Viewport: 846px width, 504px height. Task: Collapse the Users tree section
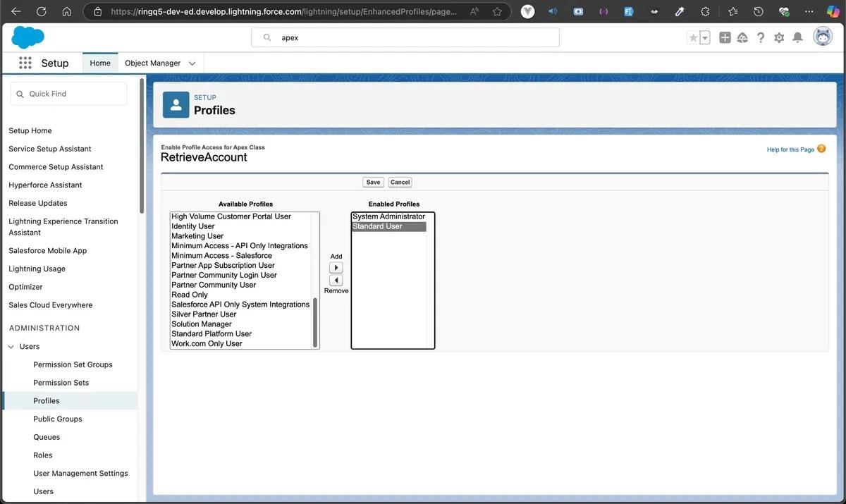point(11,347)
